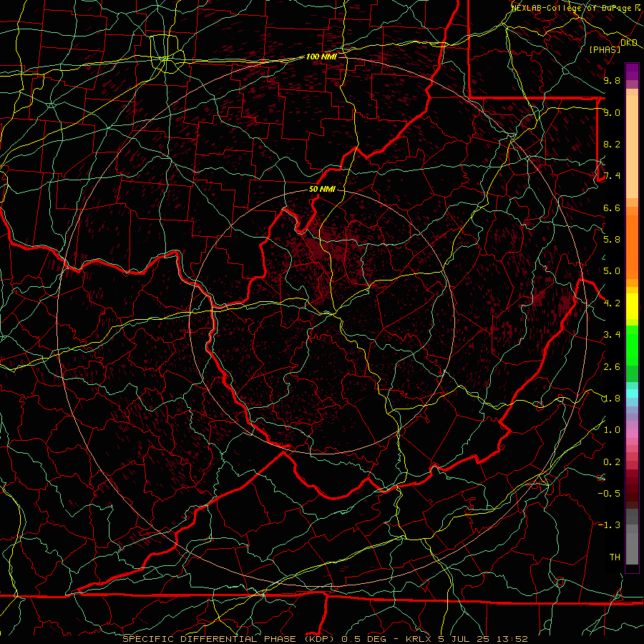
Task: Click the '5.8' legend value
Action: point(612,240)
